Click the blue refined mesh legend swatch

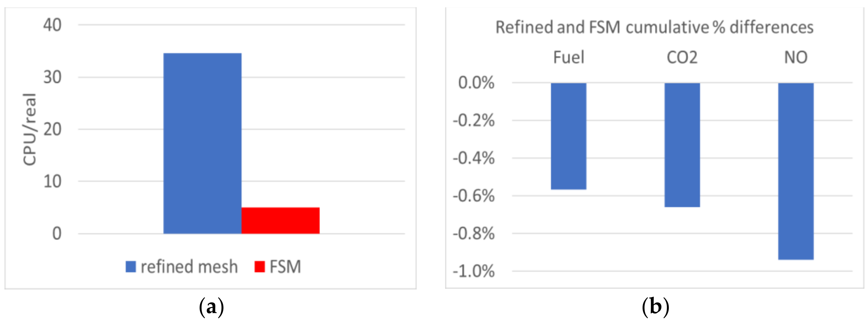(130, 267)
